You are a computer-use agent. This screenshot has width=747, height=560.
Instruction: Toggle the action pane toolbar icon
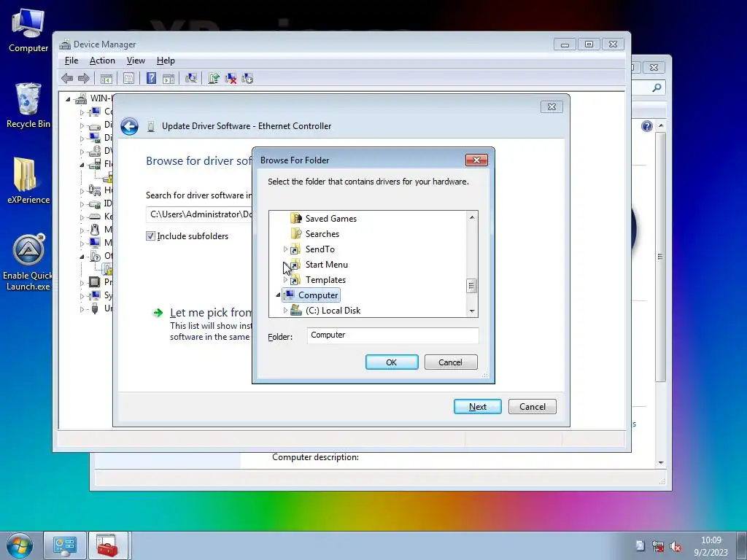pyautogui.click(x=169, y=79)
